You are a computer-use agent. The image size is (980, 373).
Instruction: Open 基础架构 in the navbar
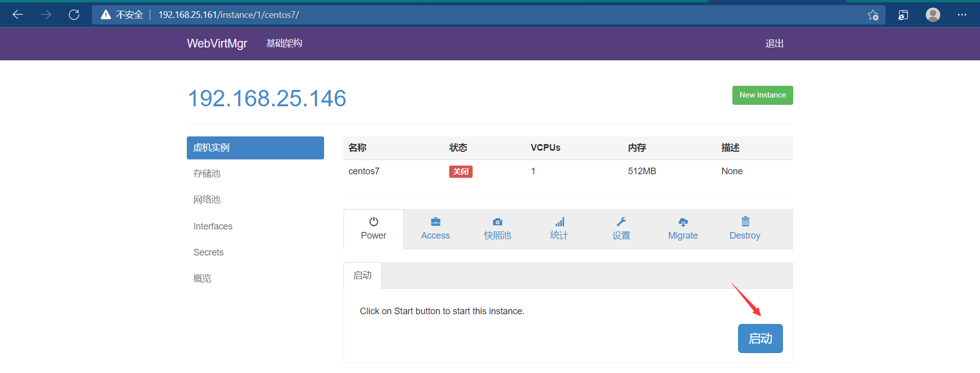(x=284, y=43)
